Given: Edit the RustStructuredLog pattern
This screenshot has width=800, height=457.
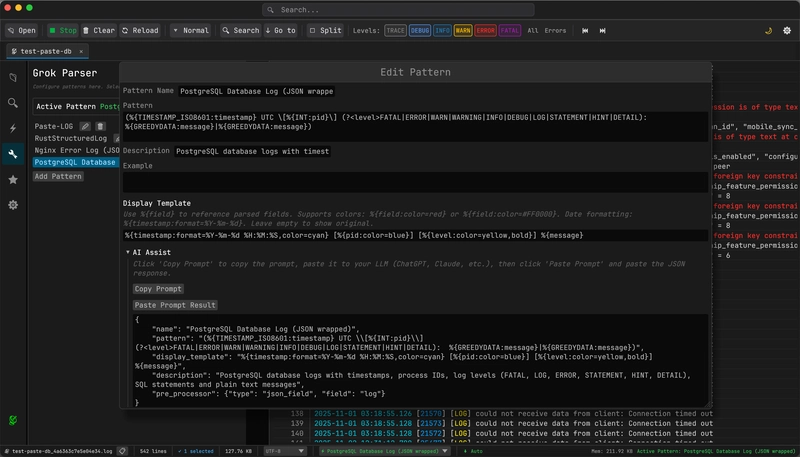Looking at the screenshot, I should tap(116, 138).
